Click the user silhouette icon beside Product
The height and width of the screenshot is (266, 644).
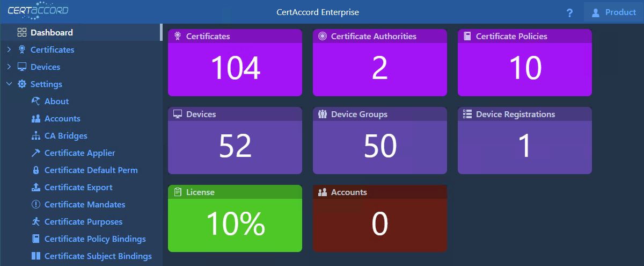click(x=595, y=12)
